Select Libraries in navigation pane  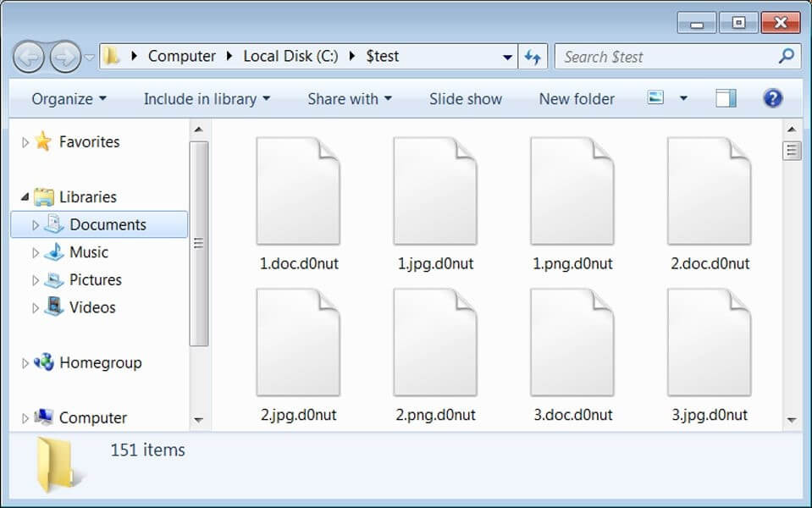87,197
